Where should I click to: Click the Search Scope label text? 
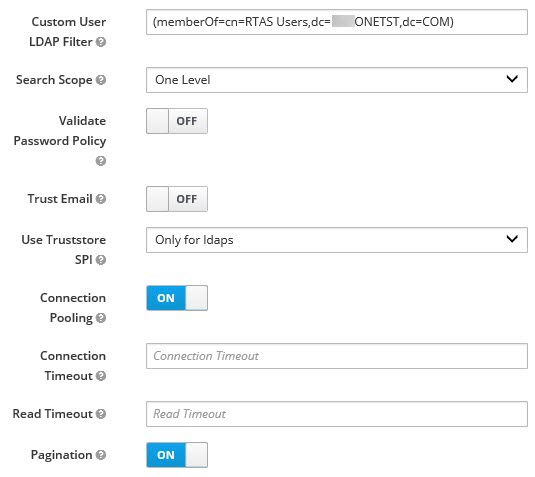(54, 80)
